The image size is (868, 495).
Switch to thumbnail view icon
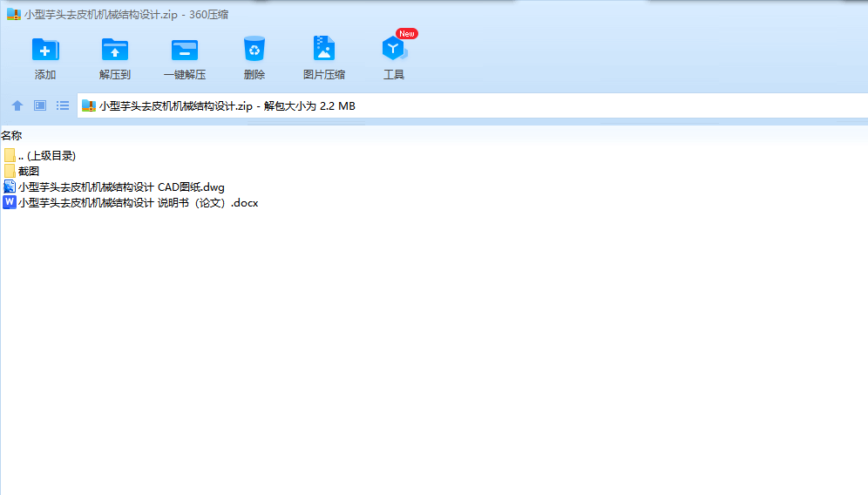pos(40,105)
